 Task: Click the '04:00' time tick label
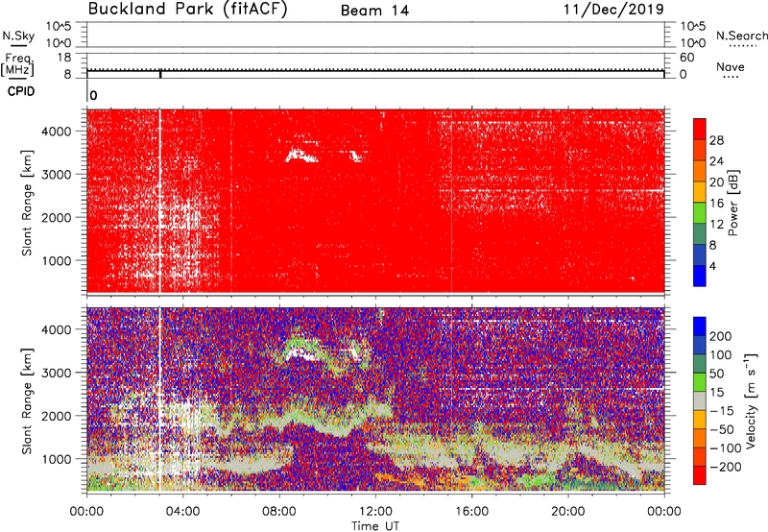click(182, 512)
